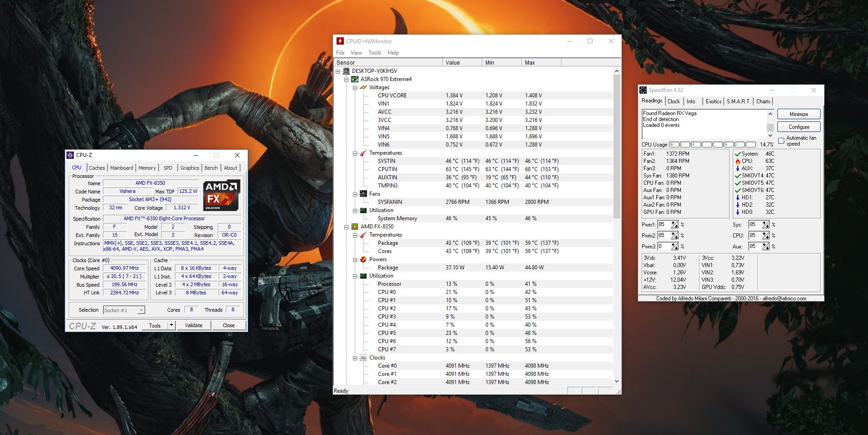Image resolution: width=868 pixels, height=435 pixels.
Task: Switch to the Mainboard tab in CPU-Z
Action: tap(122, 168)
